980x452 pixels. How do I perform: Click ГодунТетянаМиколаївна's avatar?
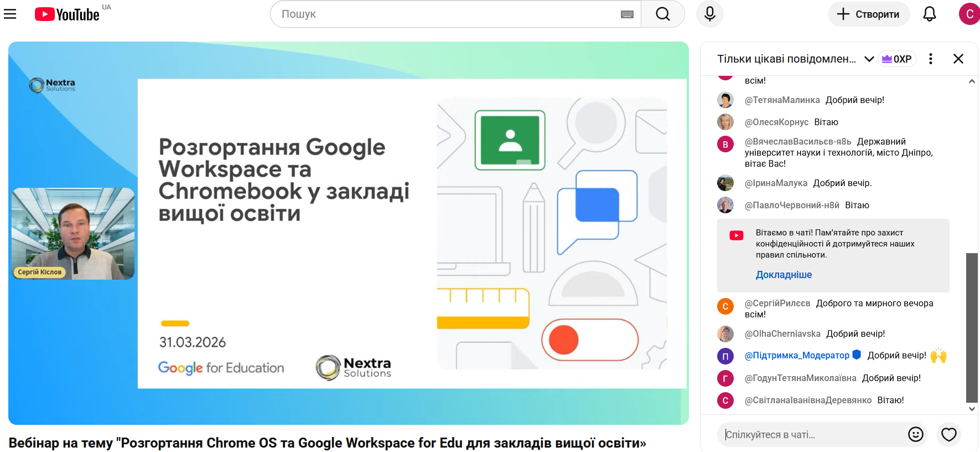tap(725, 378)
